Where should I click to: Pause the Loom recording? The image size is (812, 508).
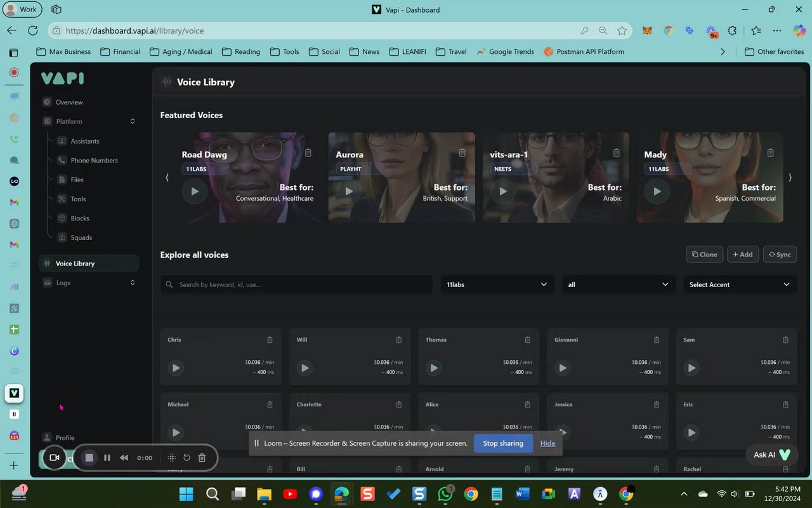click(x=107, y=457)
